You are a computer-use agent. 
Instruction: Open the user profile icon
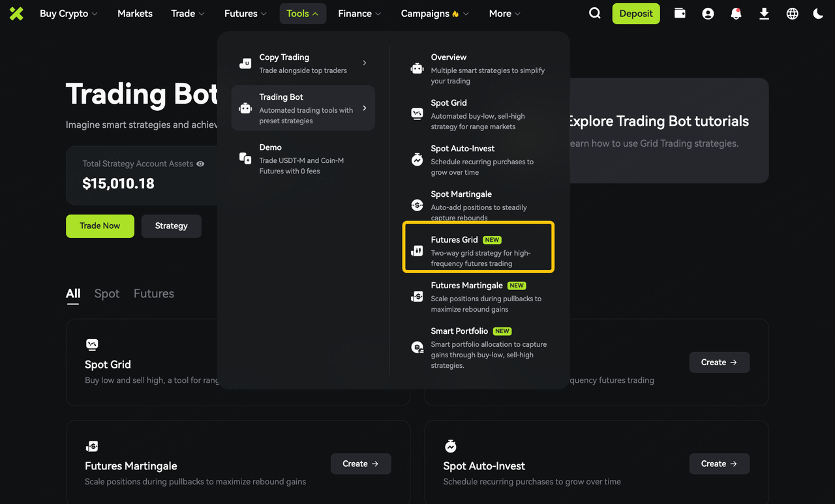[708, 13]
